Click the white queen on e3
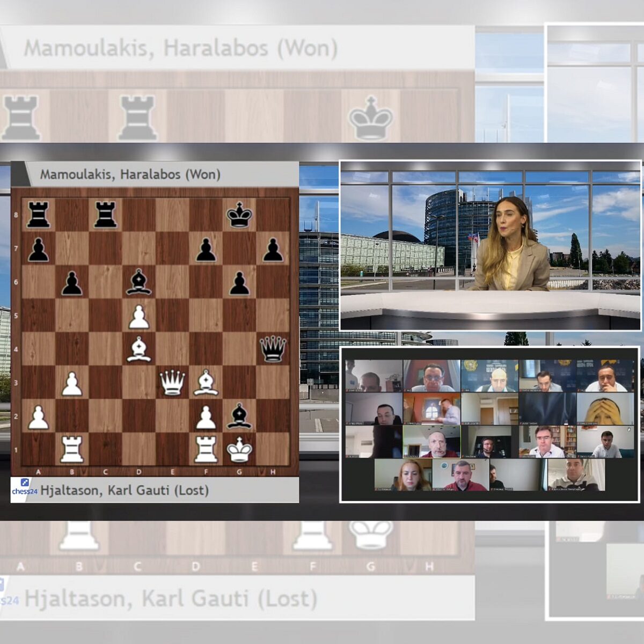Screen dimensions: 644x644 click(x=172, y=383)
